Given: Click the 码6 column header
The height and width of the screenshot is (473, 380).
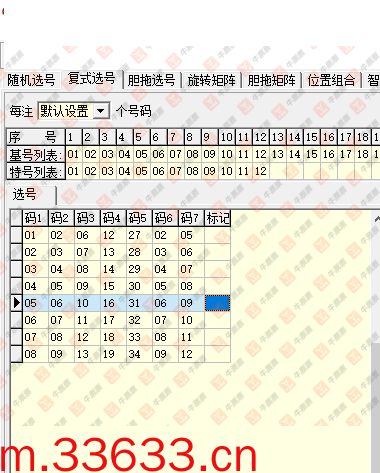Looking at the screenshot, I should click(x=165, y=218).
